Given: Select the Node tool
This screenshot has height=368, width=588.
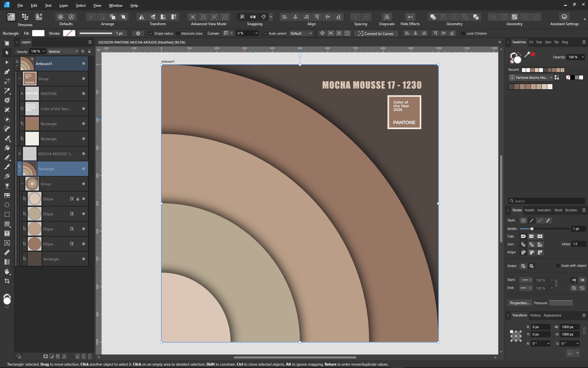Looking at the screenshot, I should (7, 62).
